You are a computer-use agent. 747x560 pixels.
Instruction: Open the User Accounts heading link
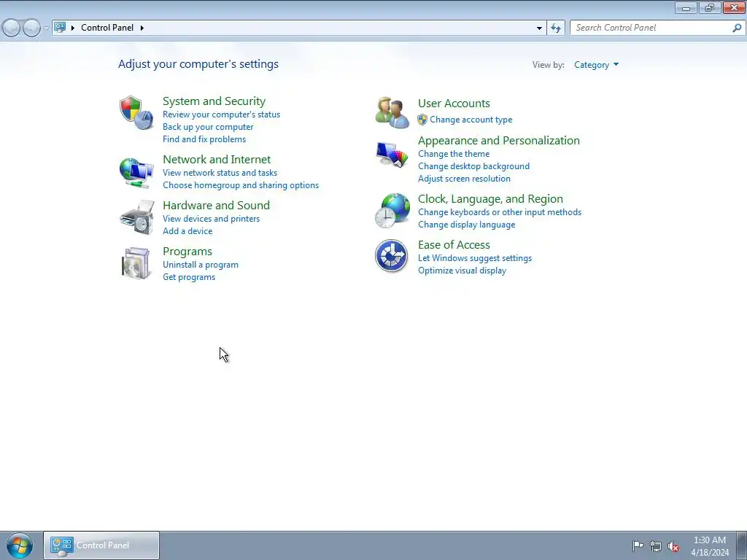(454, 104)
